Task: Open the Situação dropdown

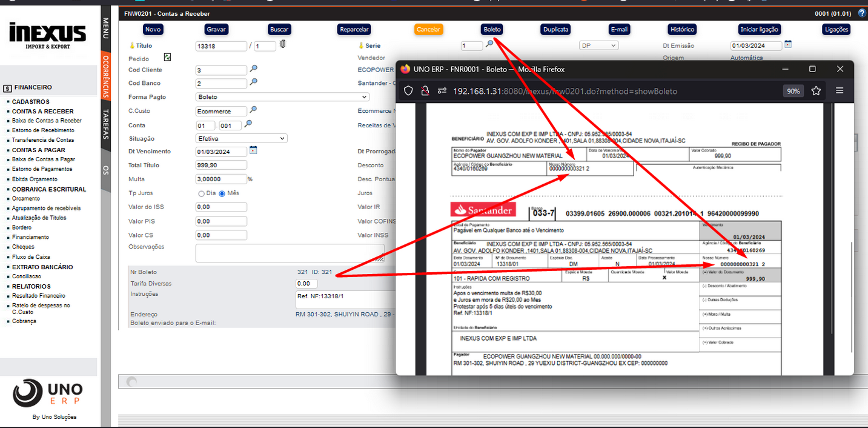Action: click(241, 139)
